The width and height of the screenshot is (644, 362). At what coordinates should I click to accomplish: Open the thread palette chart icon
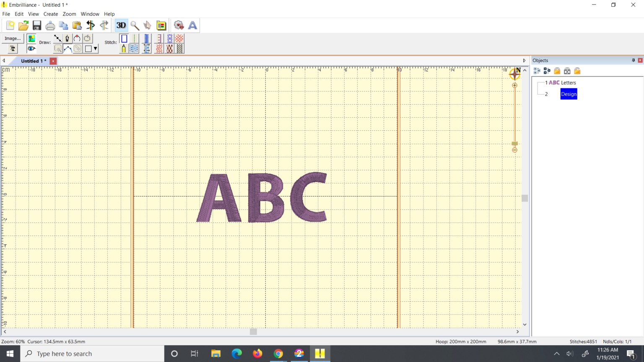pos(161,25)
